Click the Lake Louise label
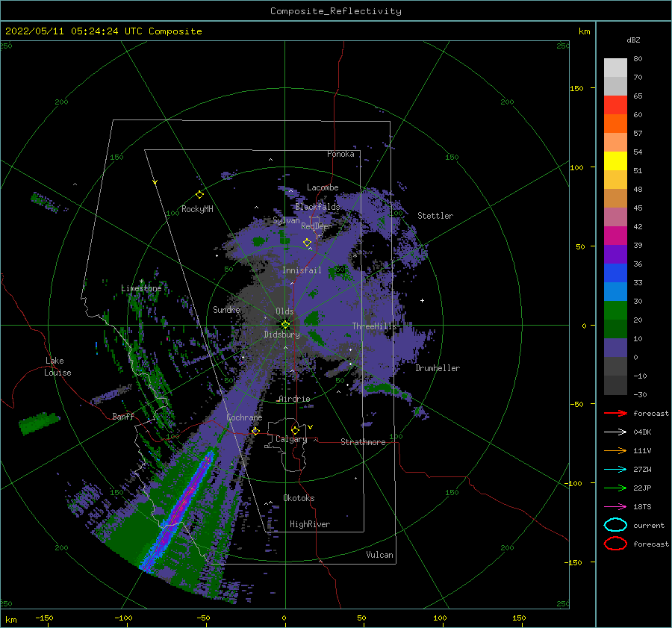Image resolution: width=672 pixels, height=628 pixels. [57, 367]
